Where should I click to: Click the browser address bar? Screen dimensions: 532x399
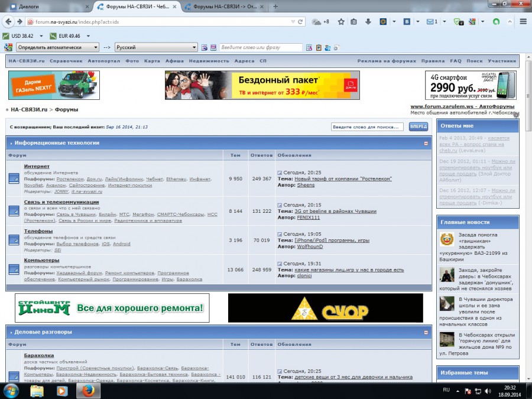click(161, 22)
